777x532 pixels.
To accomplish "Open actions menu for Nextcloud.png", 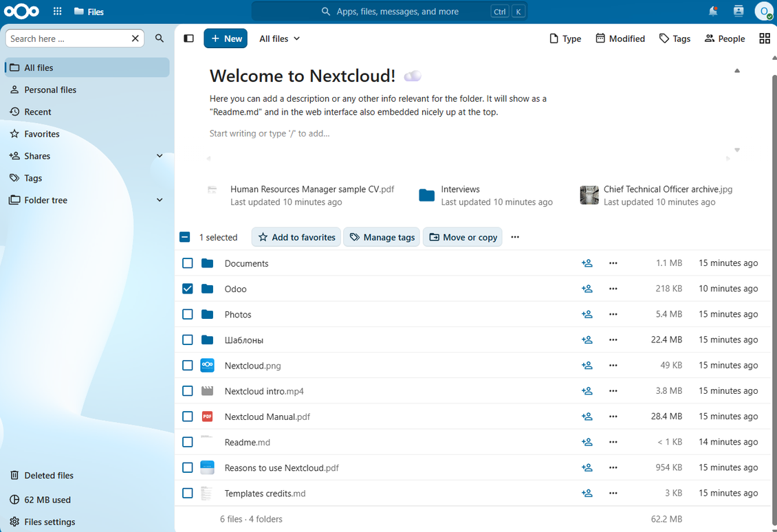I will (613, 366).
